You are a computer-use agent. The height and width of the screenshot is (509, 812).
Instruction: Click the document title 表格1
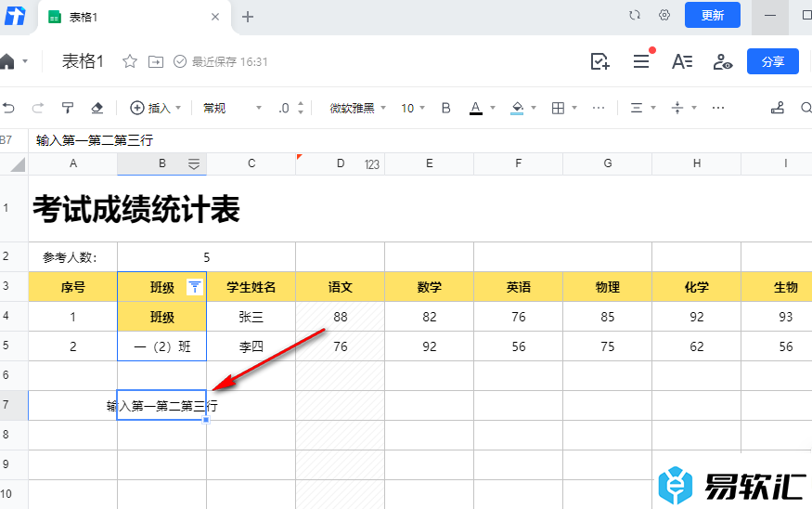tap(83, 61)
